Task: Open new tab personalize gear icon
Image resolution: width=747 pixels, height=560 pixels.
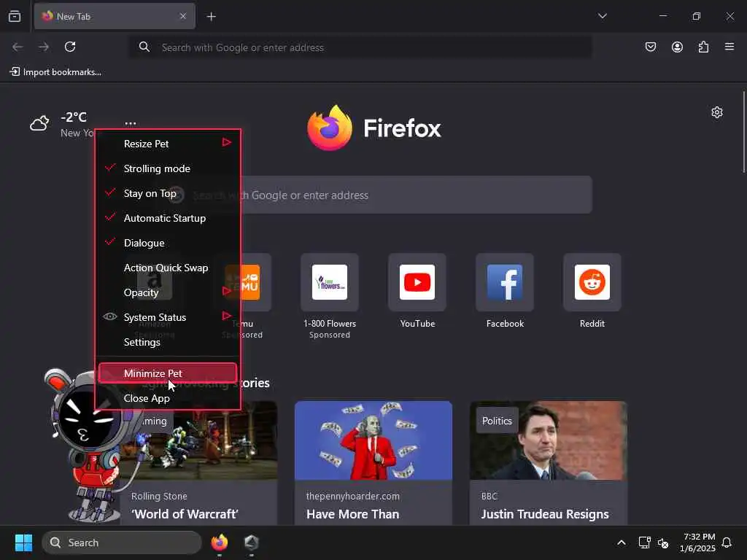Action: (x=717, y=112)
